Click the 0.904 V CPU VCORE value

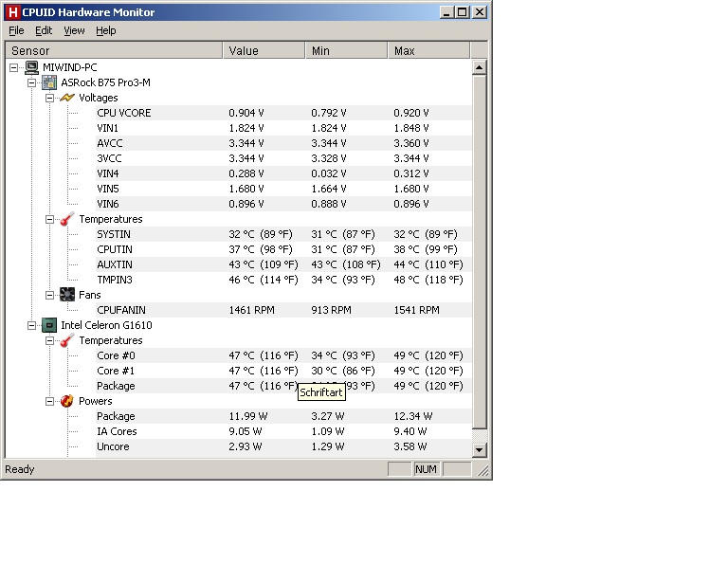point(246,113)
